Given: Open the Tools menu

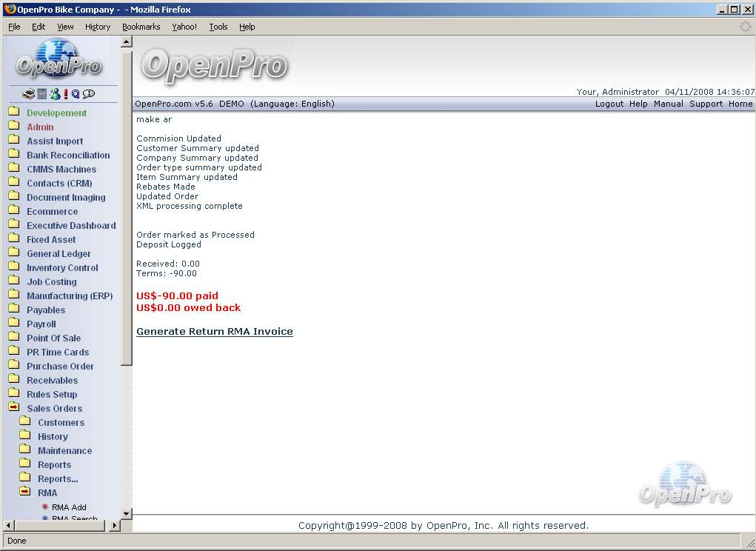Looking at the screenshot, I should pos(218,27).
